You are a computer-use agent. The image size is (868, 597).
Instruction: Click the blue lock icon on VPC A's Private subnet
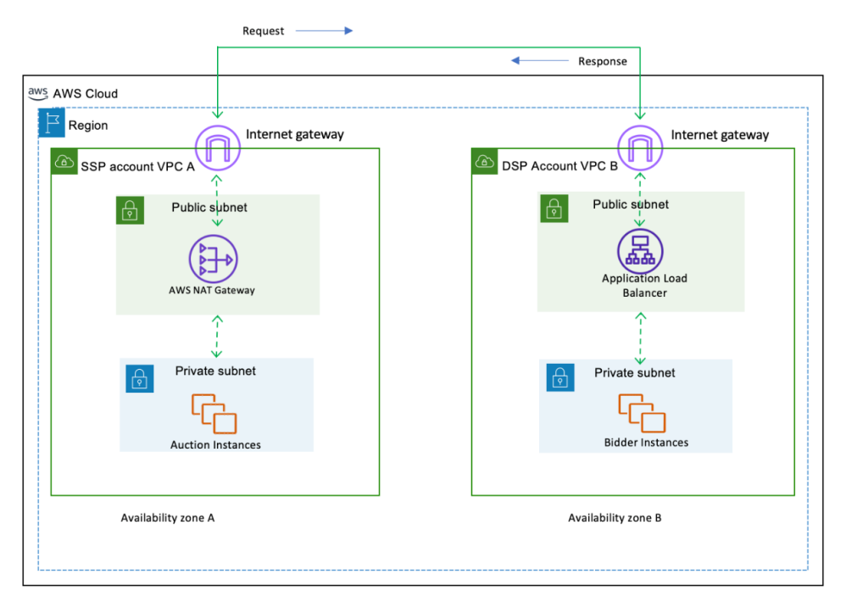[x=140, y=378]
